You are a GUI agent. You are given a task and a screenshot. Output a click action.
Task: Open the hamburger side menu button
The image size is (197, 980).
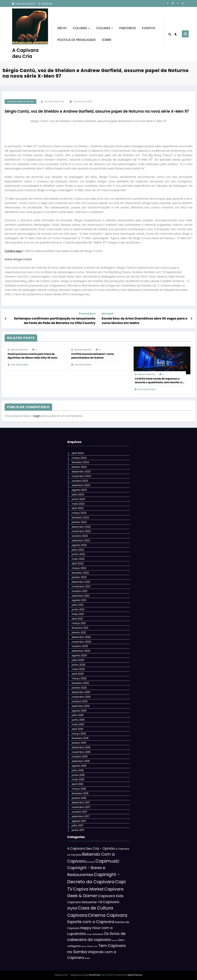185,34
